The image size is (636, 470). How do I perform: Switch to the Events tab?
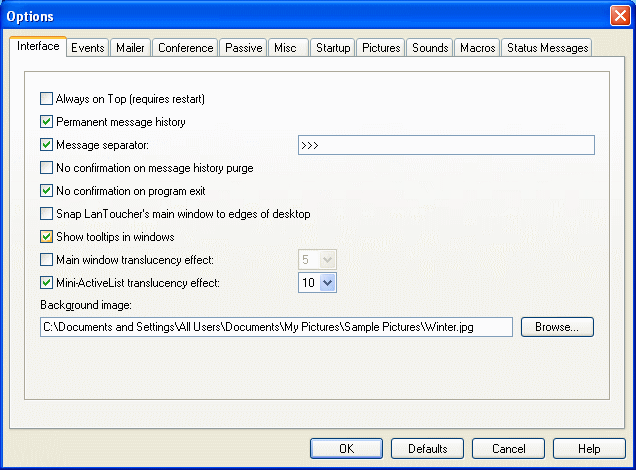tap(88, 48)
